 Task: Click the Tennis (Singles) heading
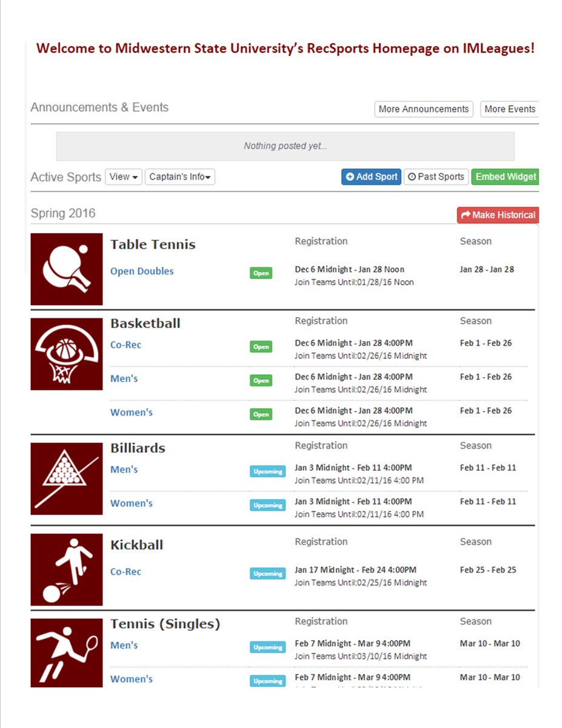(165, 624)
